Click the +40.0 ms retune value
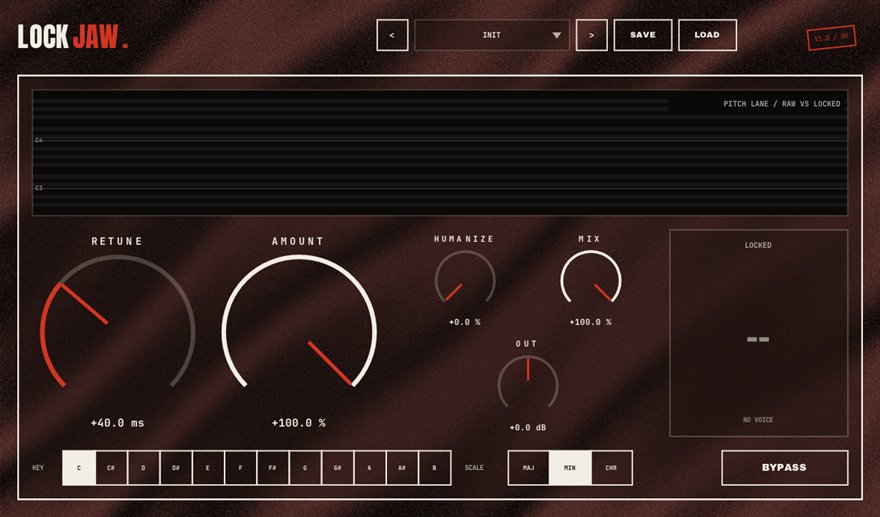 (118, 423)
